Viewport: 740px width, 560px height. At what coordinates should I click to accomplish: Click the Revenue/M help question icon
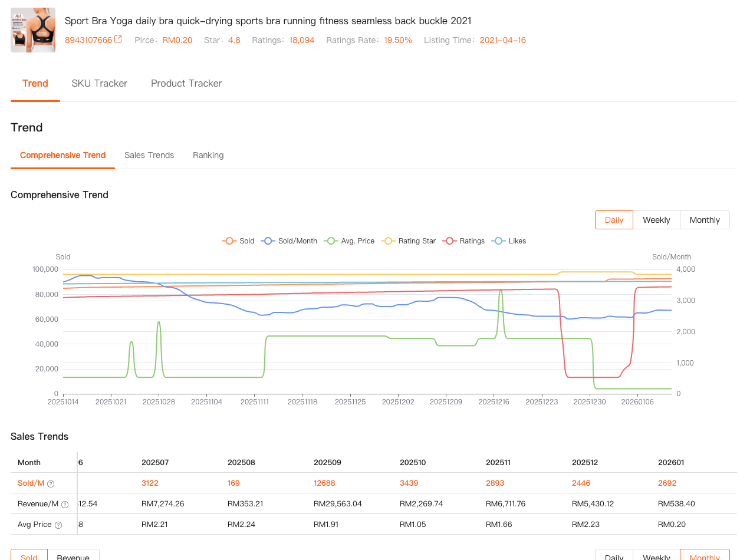tap(65, 505)
